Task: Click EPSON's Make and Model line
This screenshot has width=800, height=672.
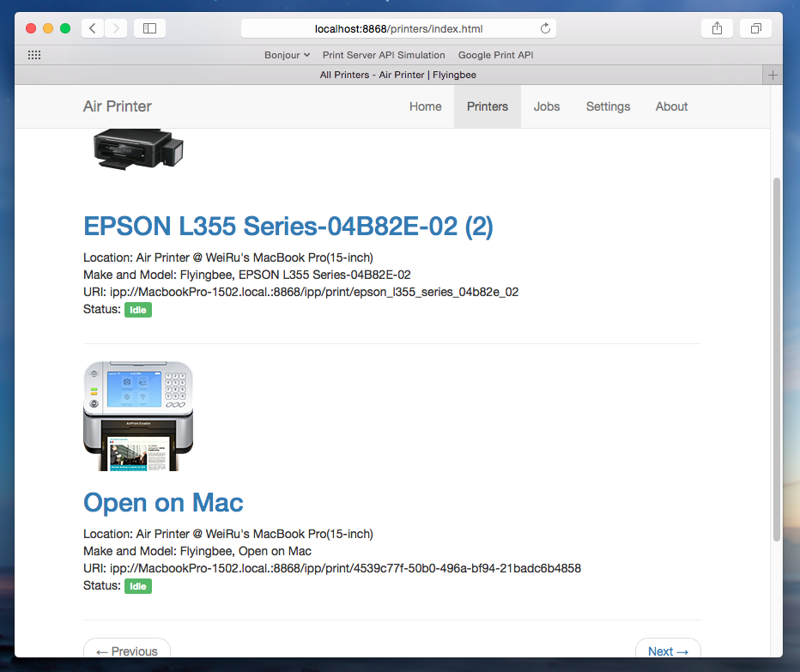Action: (247, 275)
